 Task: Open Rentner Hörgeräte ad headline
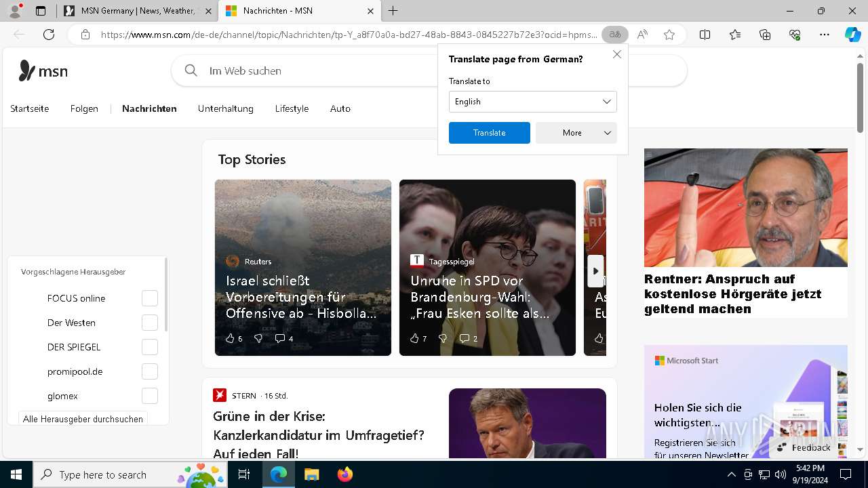[732, 294]
